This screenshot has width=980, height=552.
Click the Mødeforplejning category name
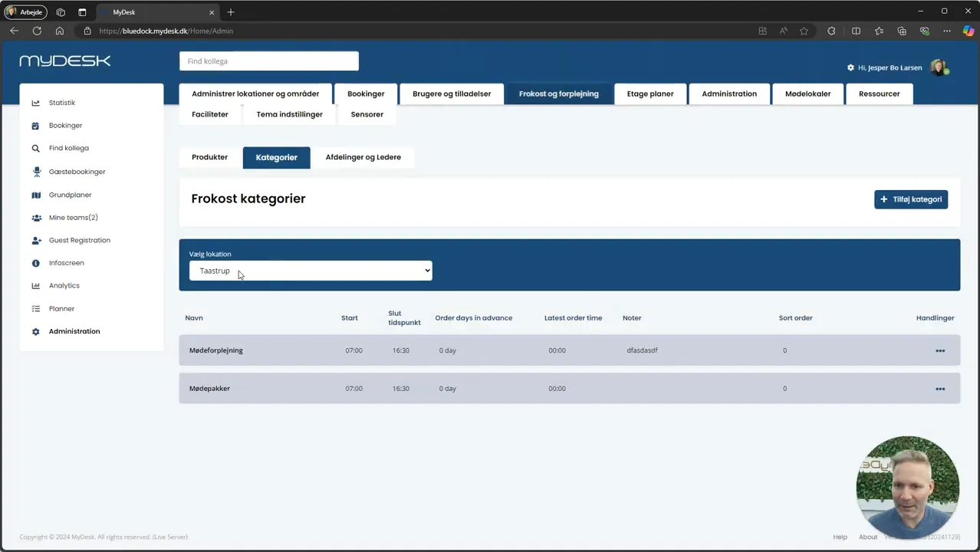pyautogui.click(x=216, y=350)
